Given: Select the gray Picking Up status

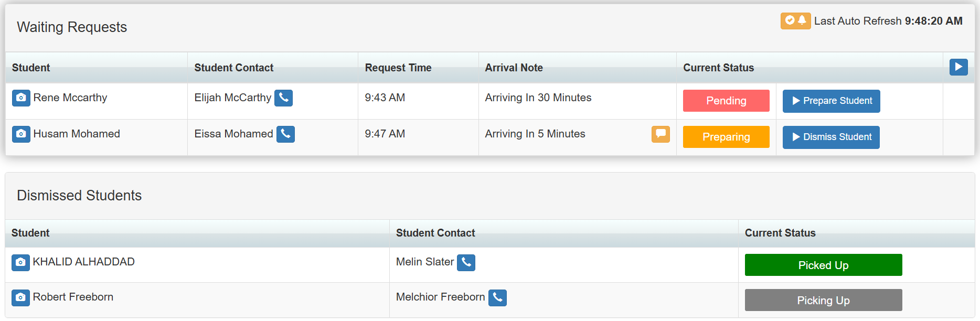Looking at the screenshot, I should pyautogui.click(x=823, y=300).
